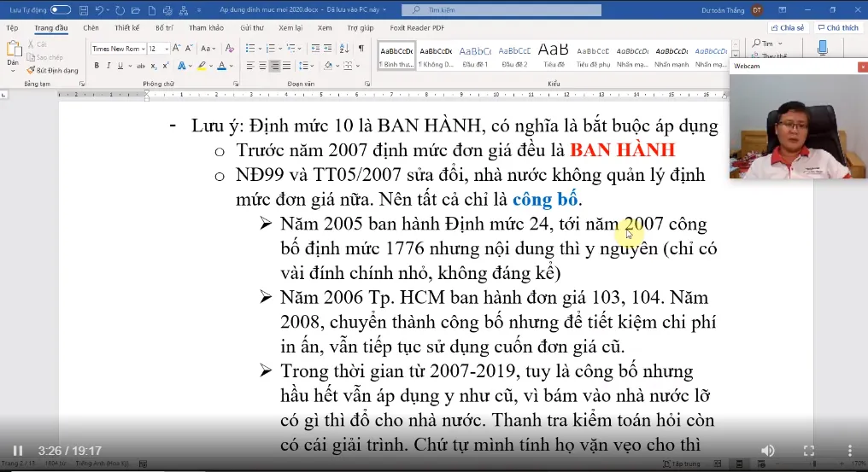The image size is (868, 472).
Task: Click the text highlight color icon
Action: click(202, 66)
